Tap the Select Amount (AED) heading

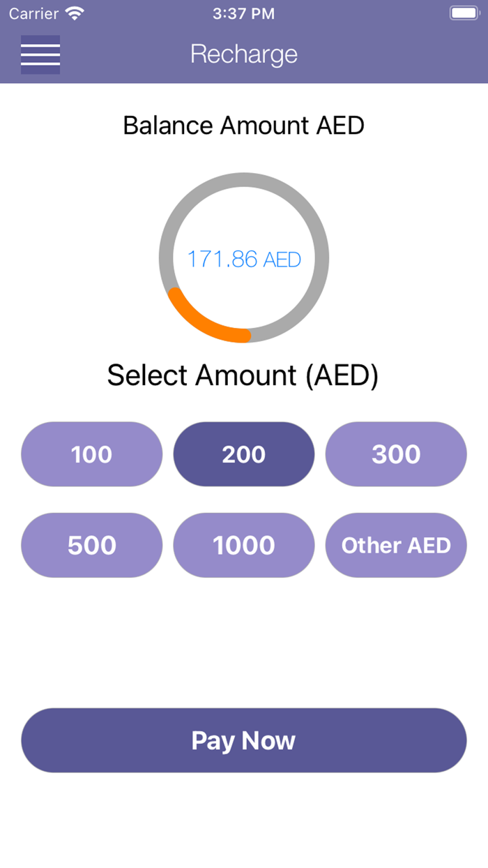(243, 375)
